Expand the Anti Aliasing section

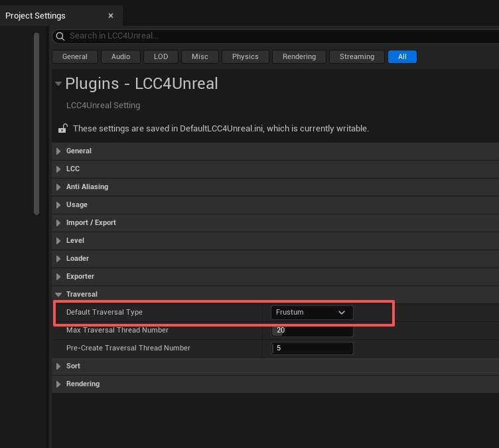coord(58,187)
